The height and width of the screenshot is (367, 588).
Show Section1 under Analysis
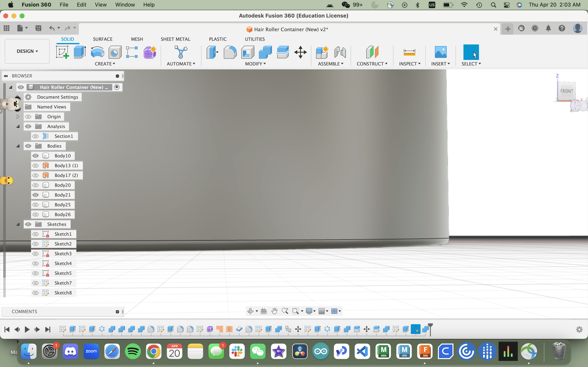click(36, 136)
